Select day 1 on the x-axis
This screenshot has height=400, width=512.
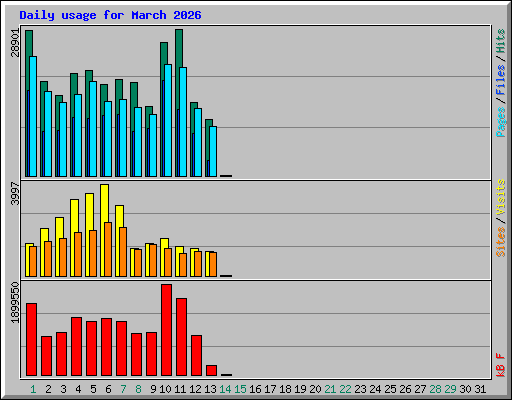click(x=33, y=389)
